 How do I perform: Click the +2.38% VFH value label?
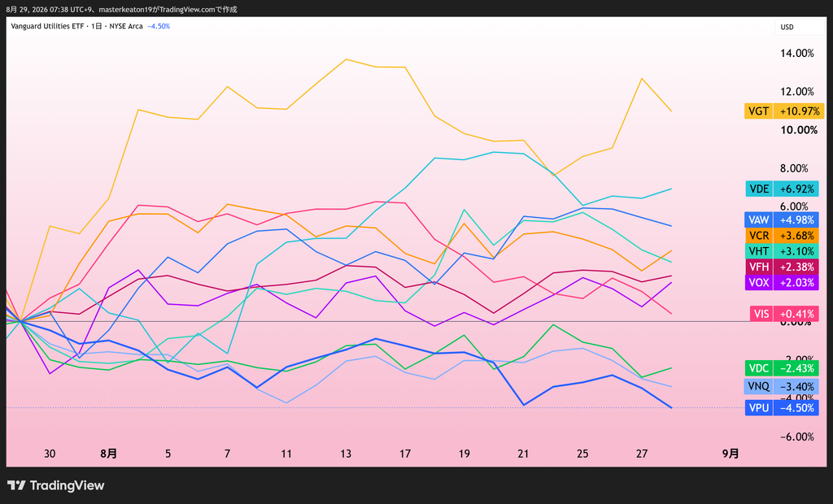click(x=796, y=267)
